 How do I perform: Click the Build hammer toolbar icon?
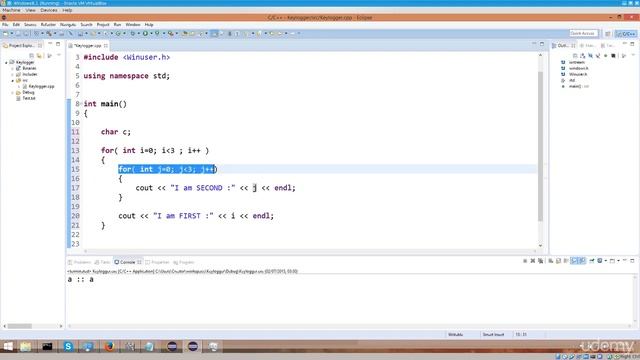[49, 33]
